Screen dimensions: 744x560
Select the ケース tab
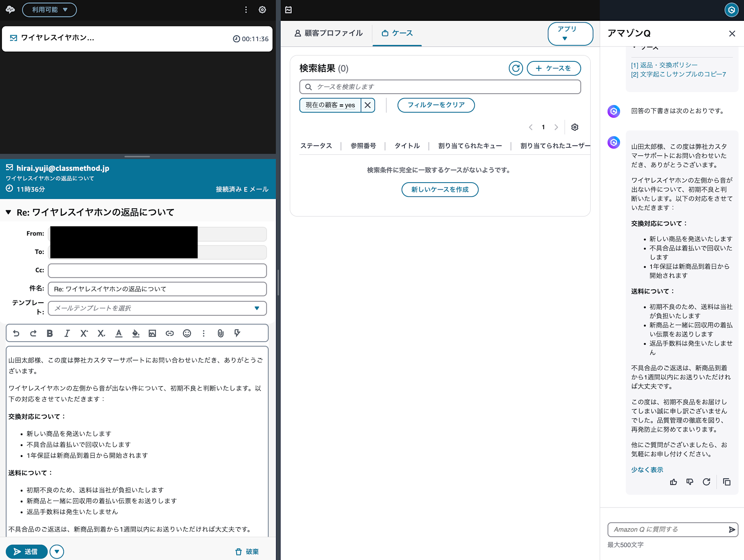point(397,33)
